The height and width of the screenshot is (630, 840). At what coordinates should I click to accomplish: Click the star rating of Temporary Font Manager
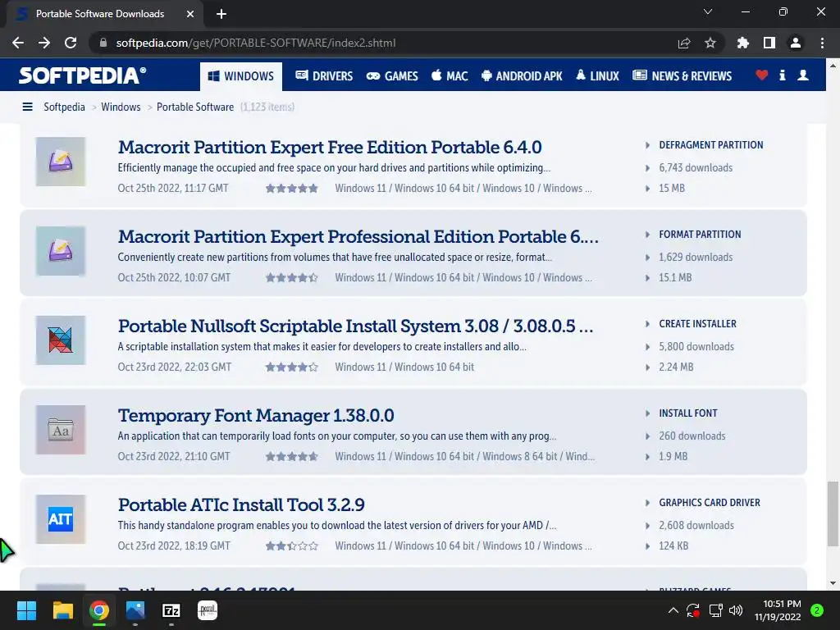(292, 456)
